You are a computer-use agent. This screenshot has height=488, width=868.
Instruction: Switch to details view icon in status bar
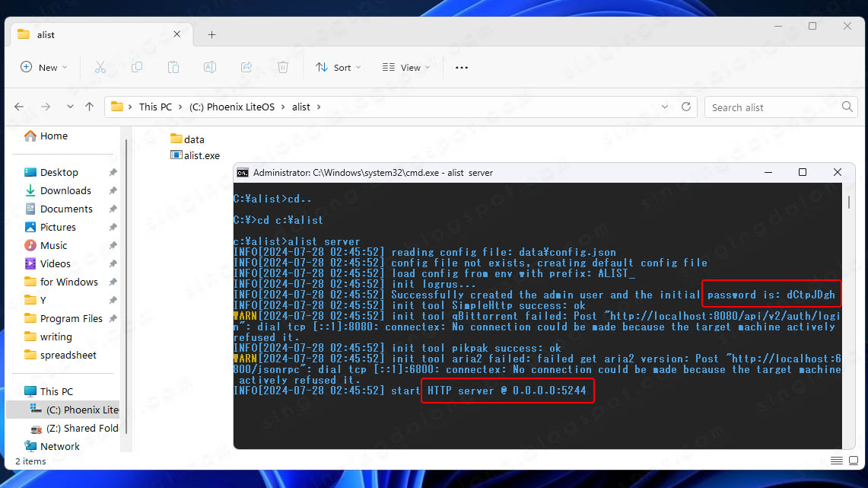pyautogui.click(x=837, y=461)
